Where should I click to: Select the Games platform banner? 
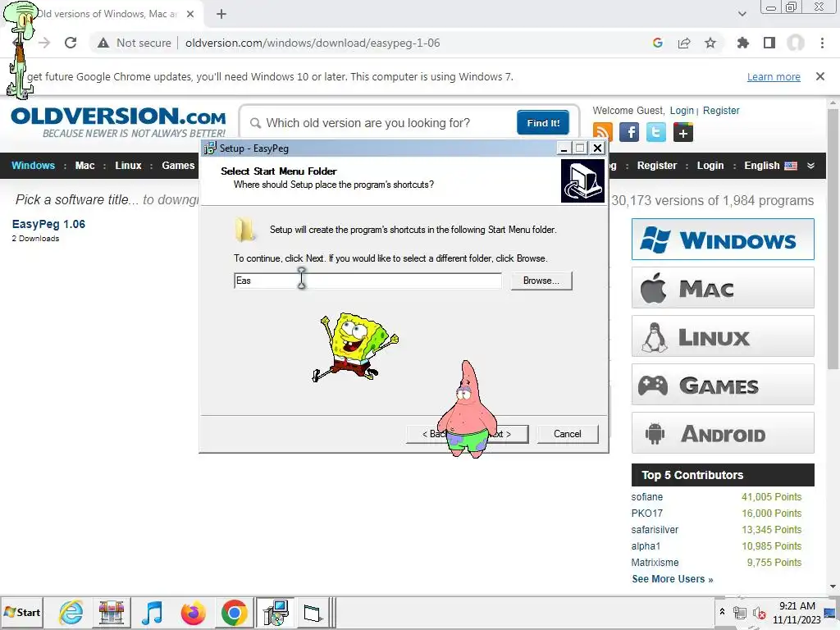tap(723, 385)
